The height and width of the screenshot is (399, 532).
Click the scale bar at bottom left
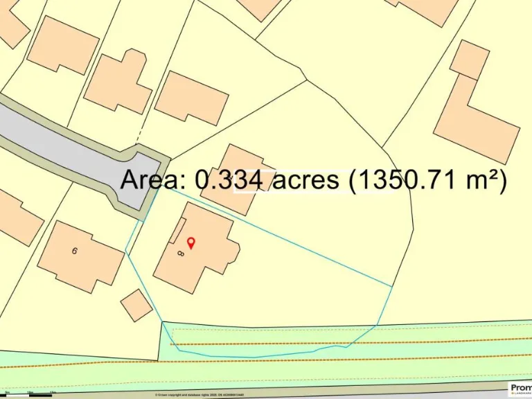(28, 393)
